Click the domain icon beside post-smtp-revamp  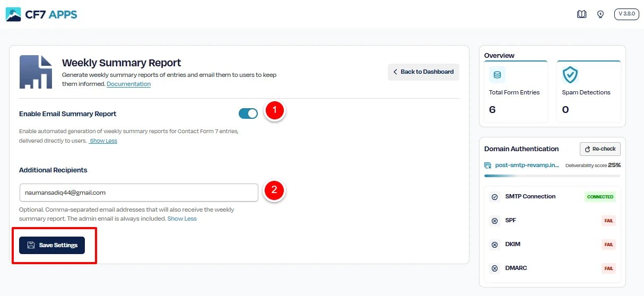click(x=488, y=166)
